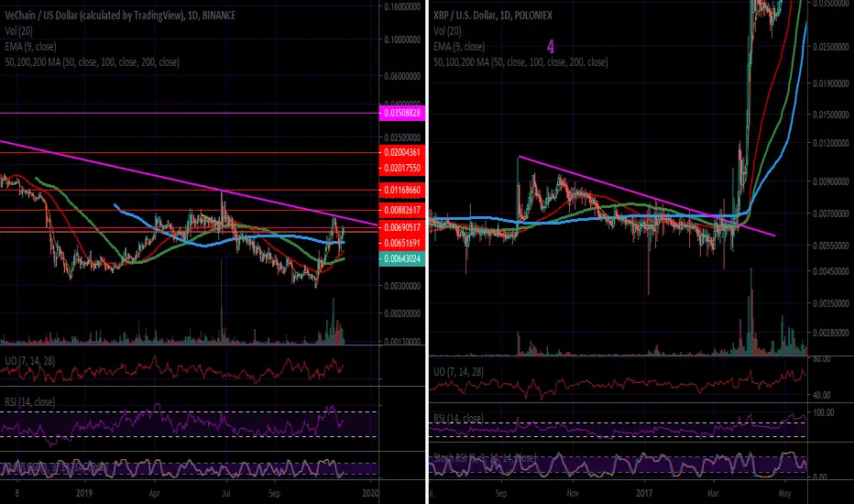Click the green 0.00643024 current price label

coord(402,258)
